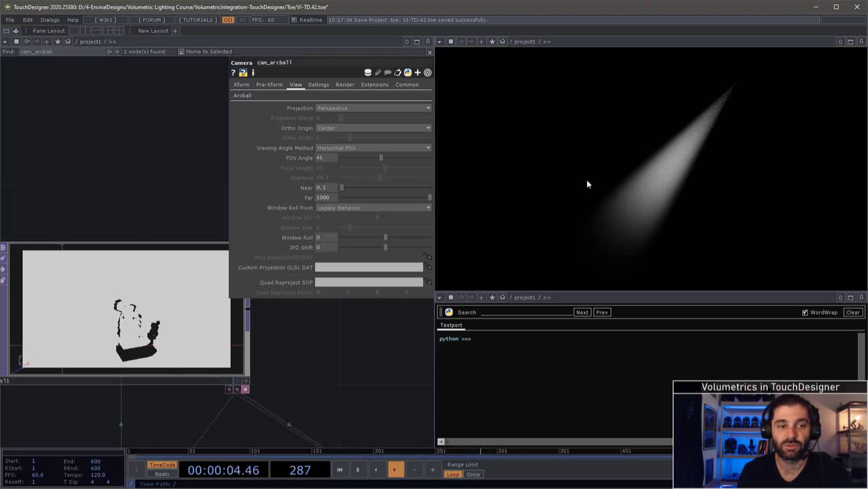Select TimeCode display mode
Screen dimensions: 868x489
click(x=162, y=465)
